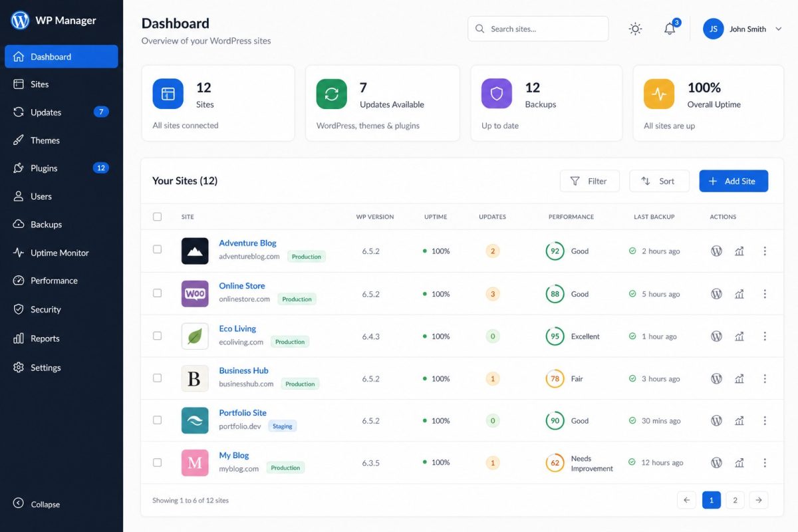
Task: Click the WP Manager logo icon
Action: point(20,20)
